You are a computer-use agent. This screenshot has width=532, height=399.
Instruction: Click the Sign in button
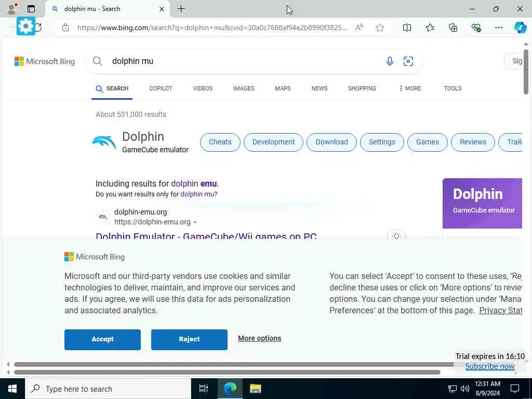(514, 61)
